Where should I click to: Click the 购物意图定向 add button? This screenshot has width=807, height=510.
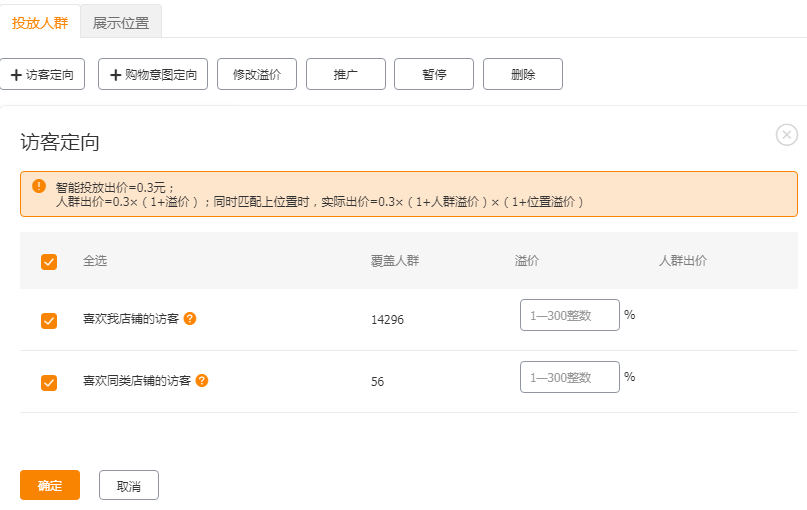[153, 75]
